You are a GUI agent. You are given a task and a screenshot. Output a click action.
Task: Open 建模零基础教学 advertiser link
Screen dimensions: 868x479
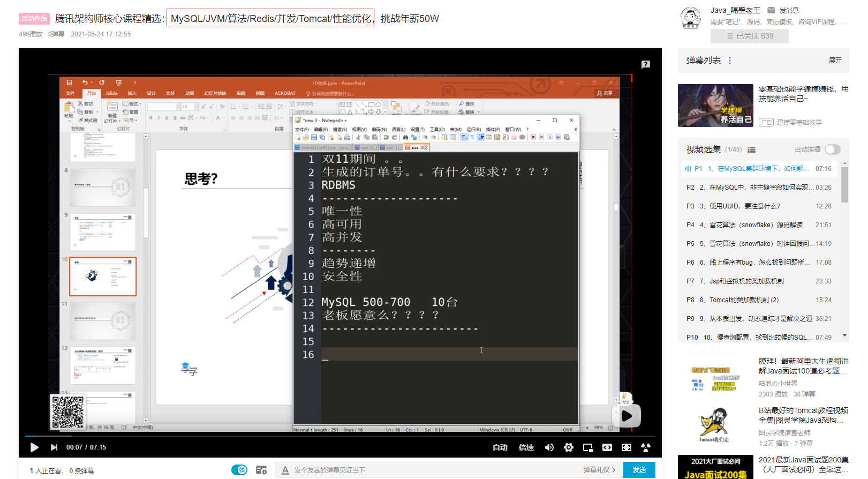click(799, 123)
